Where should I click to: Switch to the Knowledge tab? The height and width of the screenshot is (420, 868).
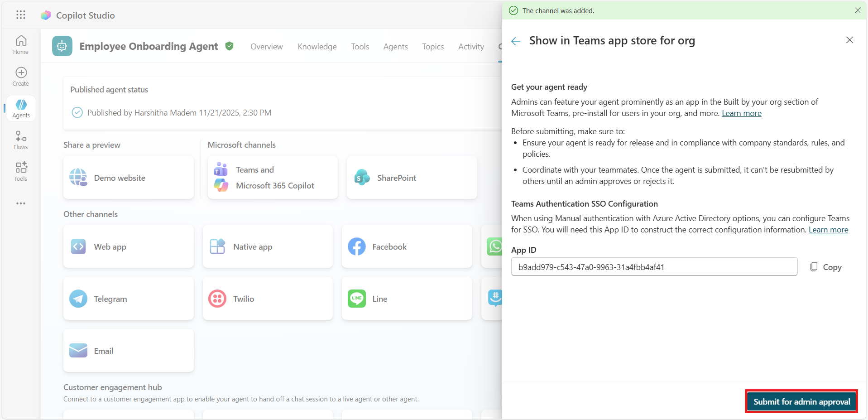point(317,47)
